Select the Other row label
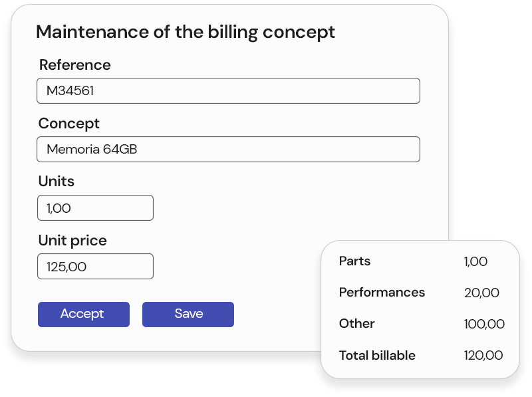This screenshot has width=532, height=397. 357,324
